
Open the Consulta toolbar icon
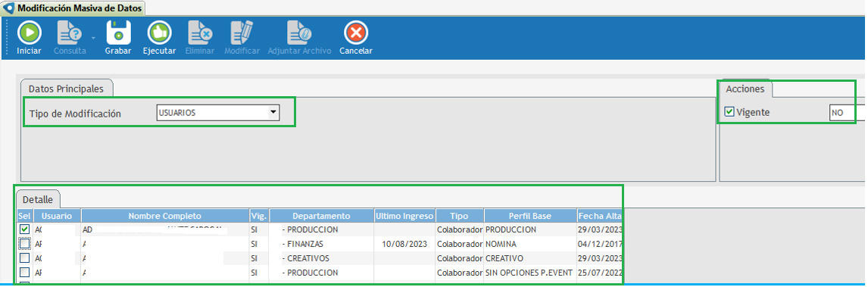tap(70, 33)
